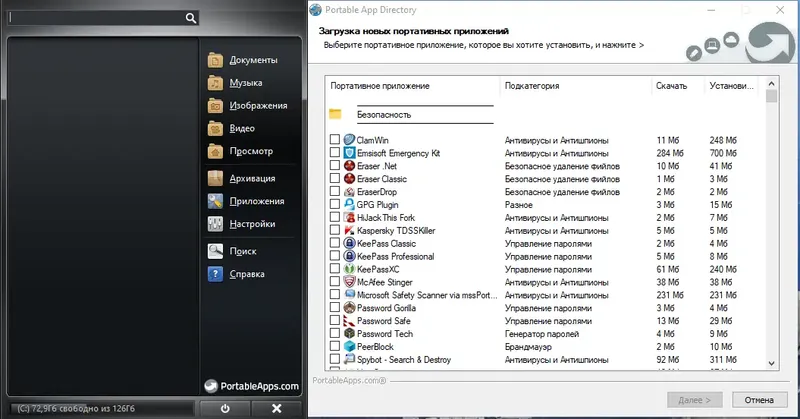Open the Музыка folder icon

(215, 83)
